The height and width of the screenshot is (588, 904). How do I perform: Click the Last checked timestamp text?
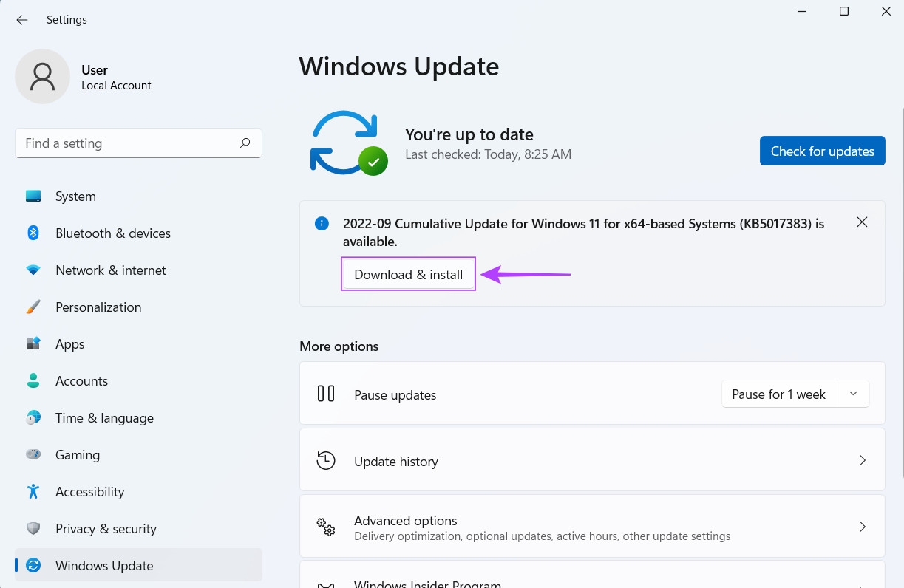coord(488,154)
